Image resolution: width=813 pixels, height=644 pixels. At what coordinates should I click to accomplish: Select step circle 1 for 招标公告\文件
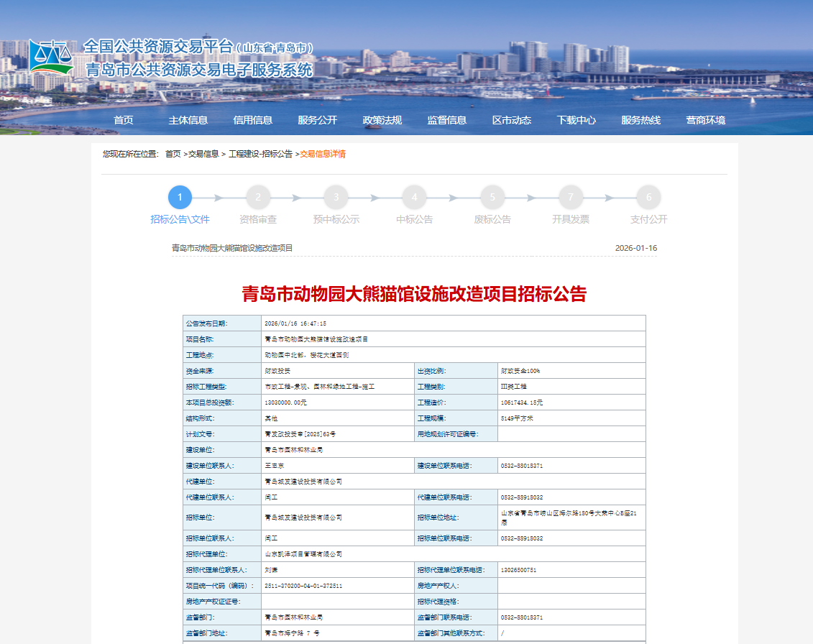click(x=180, y=197)
